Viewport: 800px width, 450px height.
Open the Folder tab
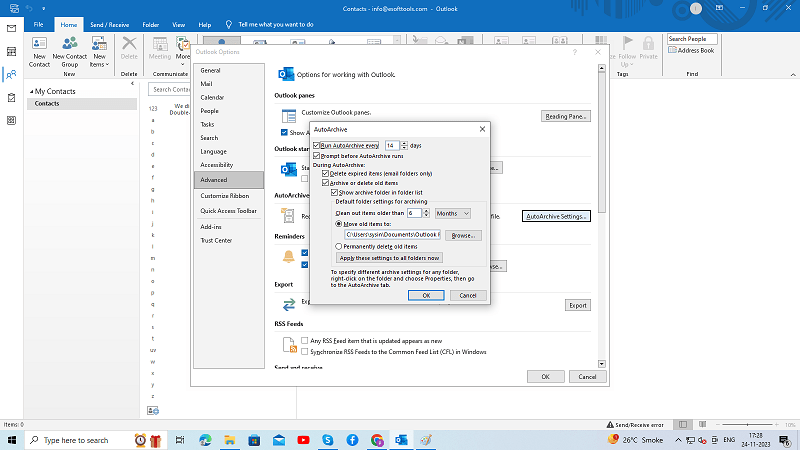click(151, 24)
